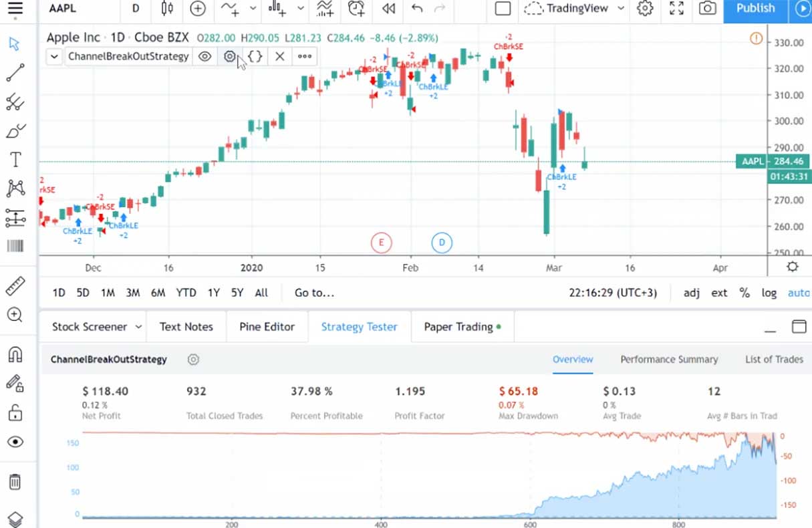
Task: Switch to the Performance Summary tab
Action: point(669,359)
